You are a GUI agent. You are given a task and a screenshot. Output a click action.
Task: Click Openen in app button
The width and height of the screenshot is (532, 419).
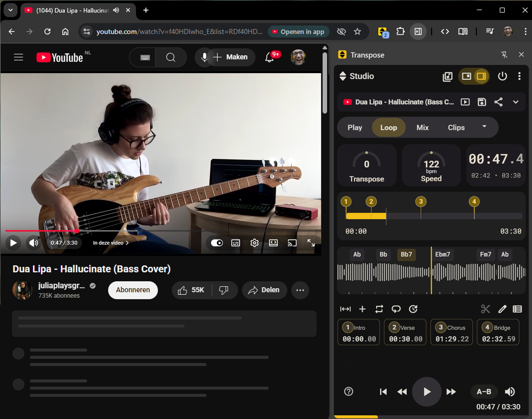point(298,32)
